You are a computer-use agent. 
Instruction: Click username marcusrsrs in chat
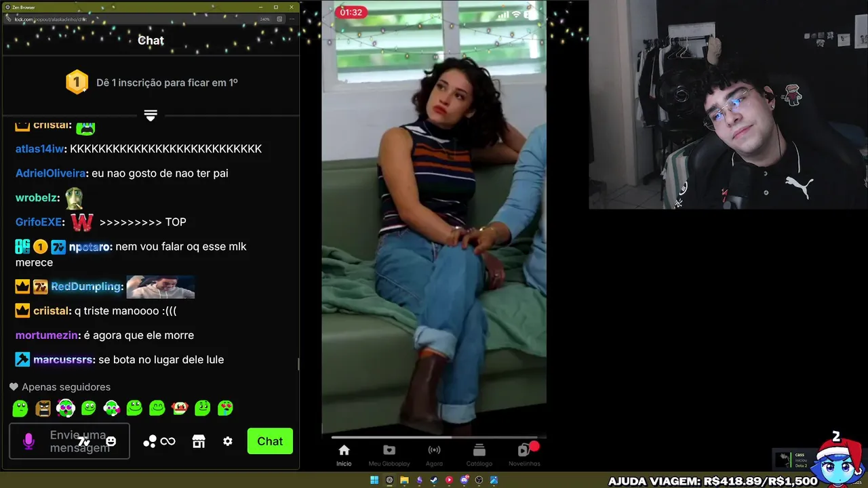[62, 360]
